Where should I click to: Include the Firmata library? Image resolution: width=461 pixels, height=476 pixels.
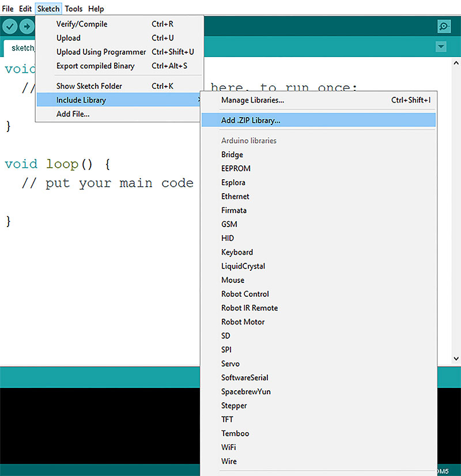tap(319, 210)
